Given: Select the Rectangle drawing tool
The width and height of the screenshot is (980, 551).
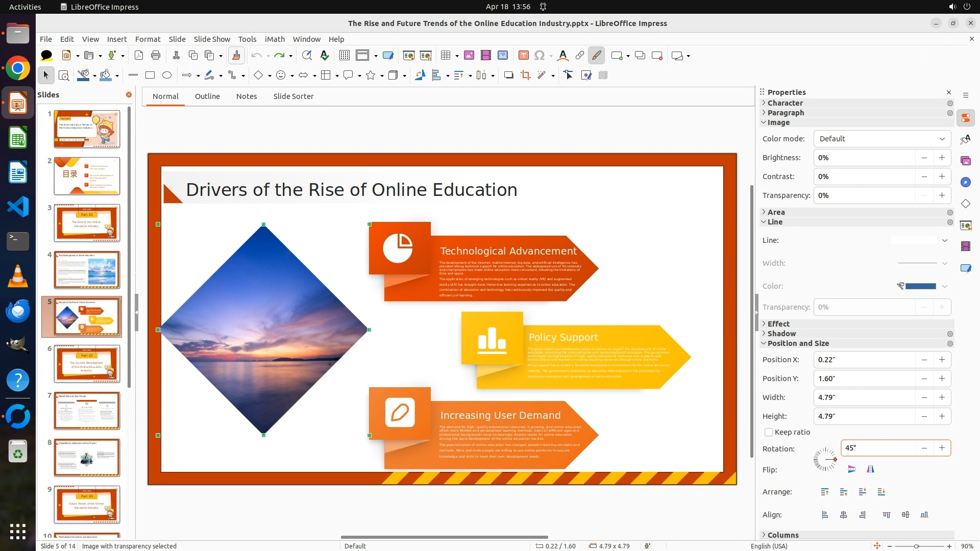Looking at the screenshot, I should click(150, 76).
